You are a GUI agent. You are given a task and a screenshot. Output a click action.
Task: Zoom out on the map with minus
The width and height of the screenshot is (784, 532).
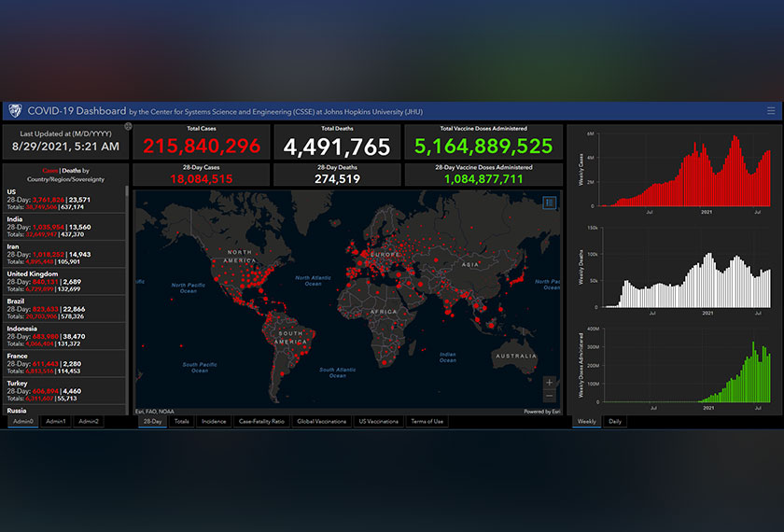click(549, 396)
